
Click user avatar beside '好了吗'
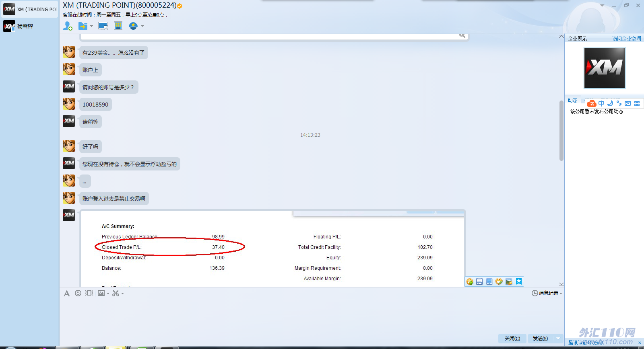[69, 146]
